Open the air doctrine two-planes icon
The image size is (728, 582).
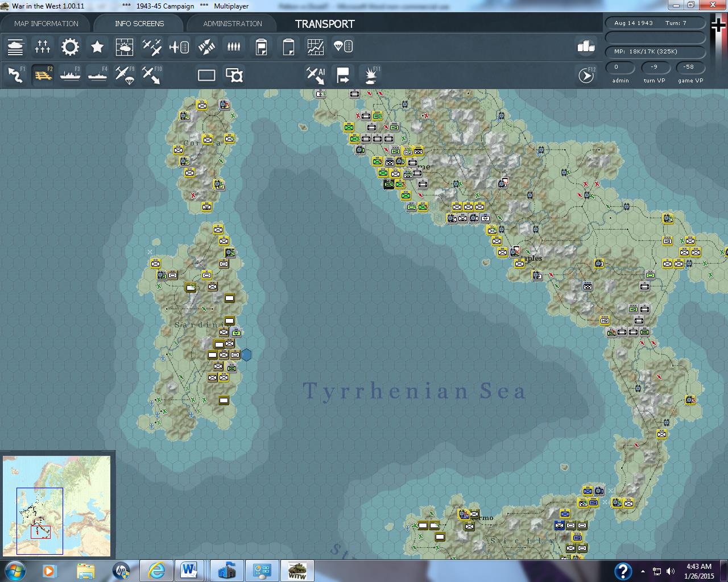tap(152, 47)
